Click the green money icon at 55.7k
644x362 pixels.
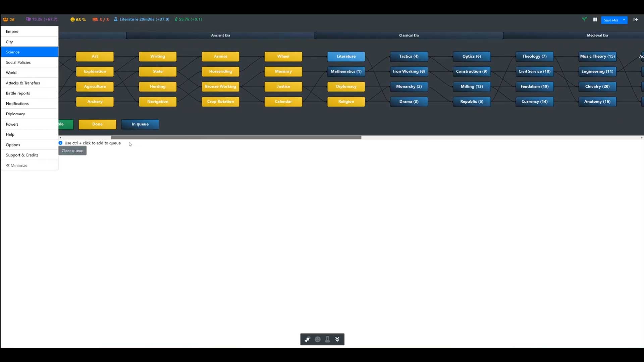click(x=176, y=19)
